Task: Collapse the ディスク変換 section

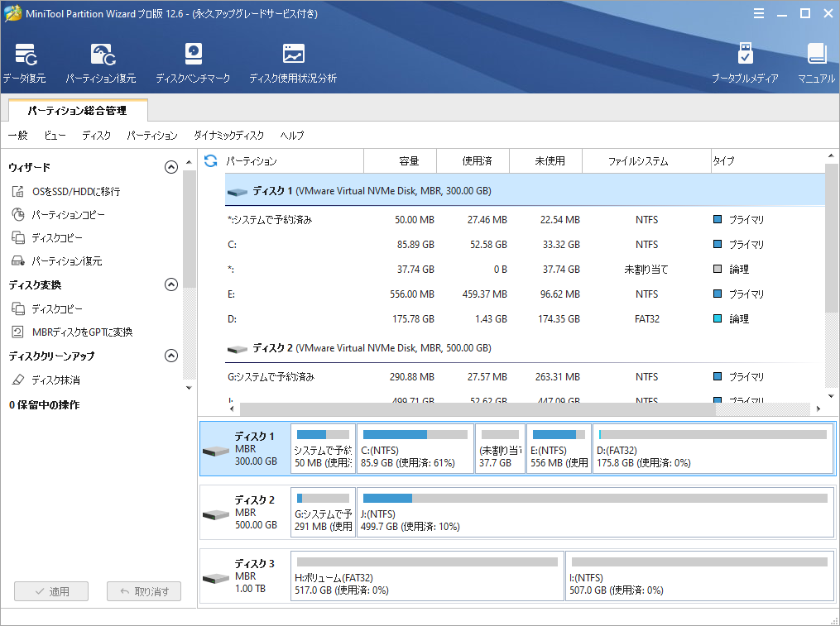Action: point(170,284)
